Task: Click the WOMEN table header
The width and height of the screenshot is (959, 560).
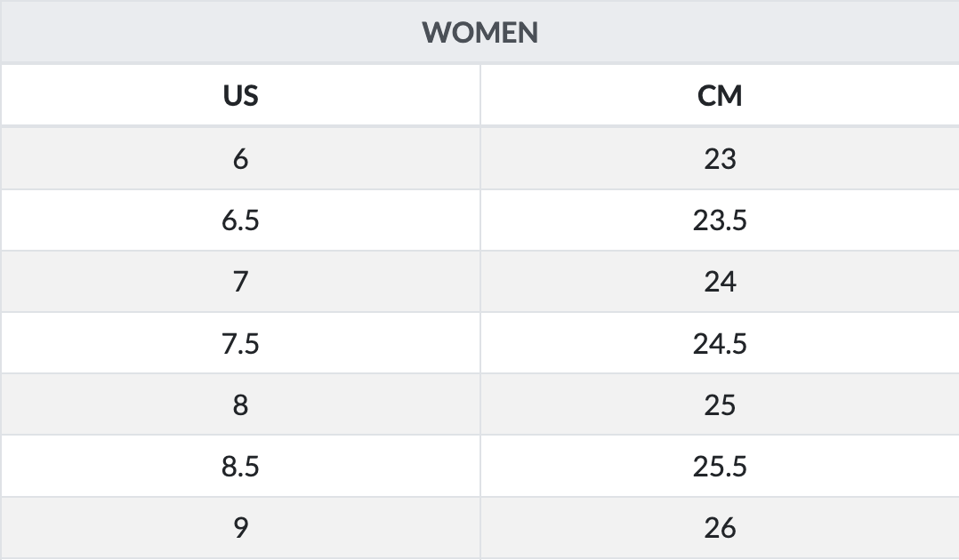Action: click(479, 33)
